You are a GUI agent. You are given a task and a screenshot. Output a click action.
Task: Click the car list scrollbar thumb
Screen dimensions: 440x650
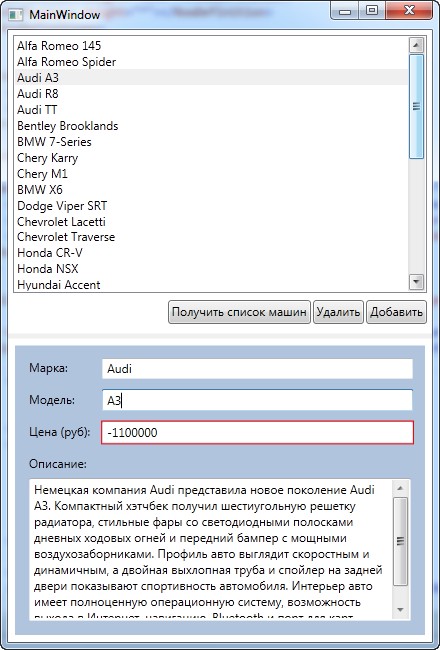tap(416, 106)
